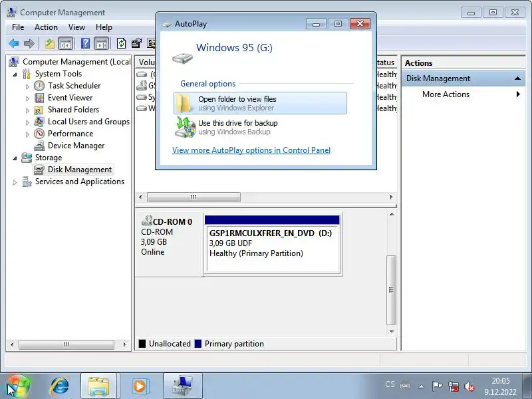Toggle Show/Hide Console Tree toolbar button

(x=65, y=43)
